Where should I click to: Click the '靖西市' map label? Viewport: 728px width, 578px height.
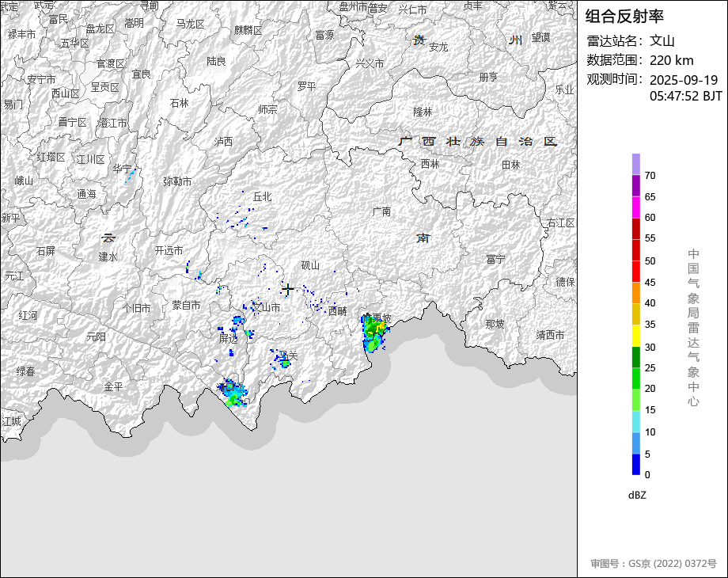coord(550,335)
